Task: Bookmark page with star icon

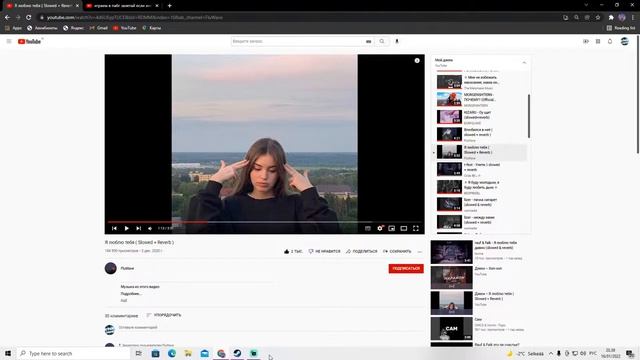Action: [598, 18]
